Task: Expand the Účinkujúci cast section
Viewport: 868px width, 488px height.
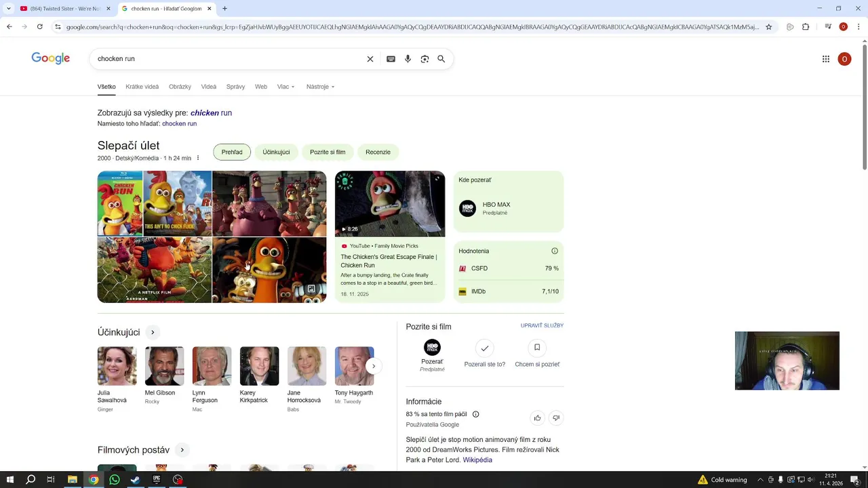Action: point(153,332)
